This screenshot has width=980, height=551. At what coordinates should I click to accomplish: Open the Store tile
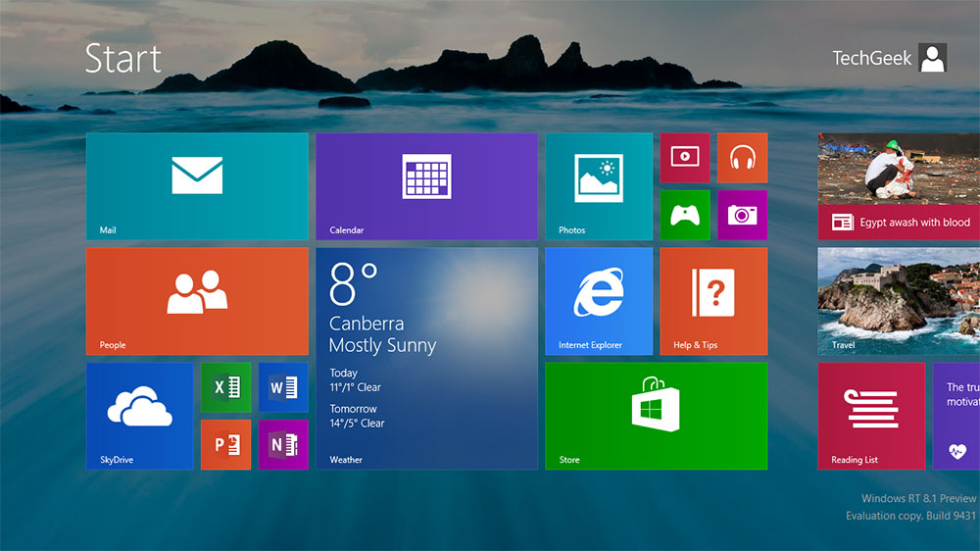coord(657,416)
